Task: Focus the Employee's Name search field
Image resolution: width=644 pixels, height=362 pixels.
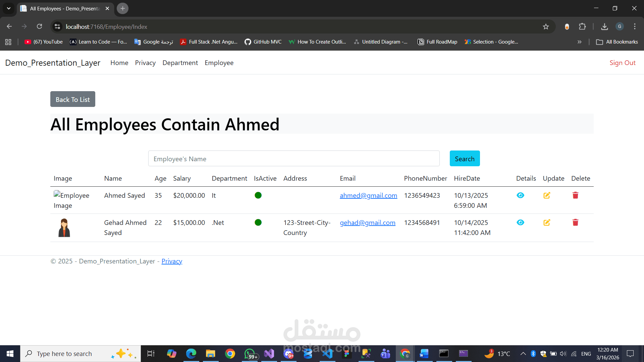Action: click(x=294, y=159)
